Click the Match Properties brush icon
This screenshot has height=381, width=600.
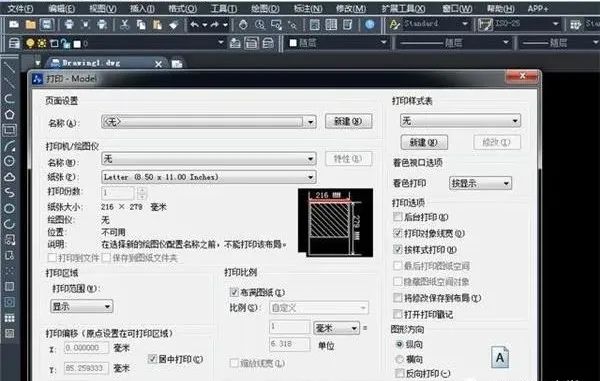(174, 25)
